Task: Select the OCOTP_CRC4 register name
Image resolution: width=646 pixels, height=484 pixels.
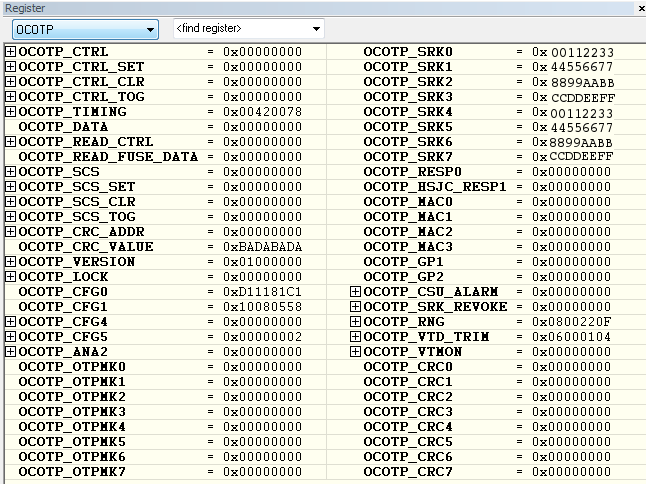Action: click(x=408, y=427)
